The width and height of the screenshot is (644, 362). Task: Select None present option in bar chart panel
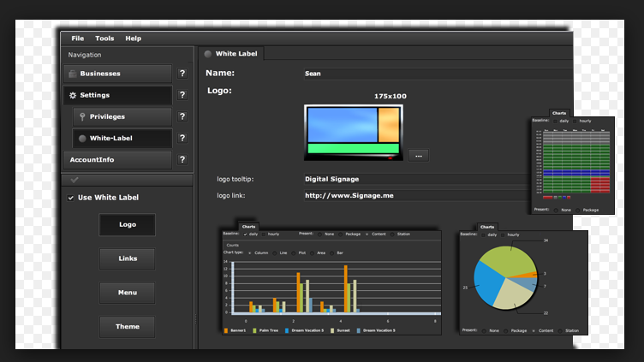click(319, 234)
